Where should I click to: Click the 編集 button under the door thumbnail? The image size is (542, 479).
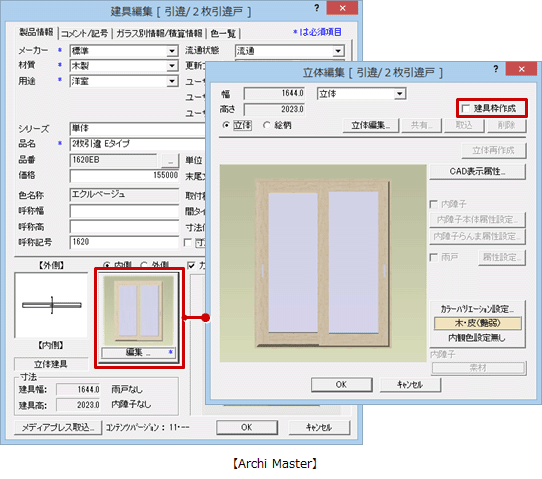point(138,353)
